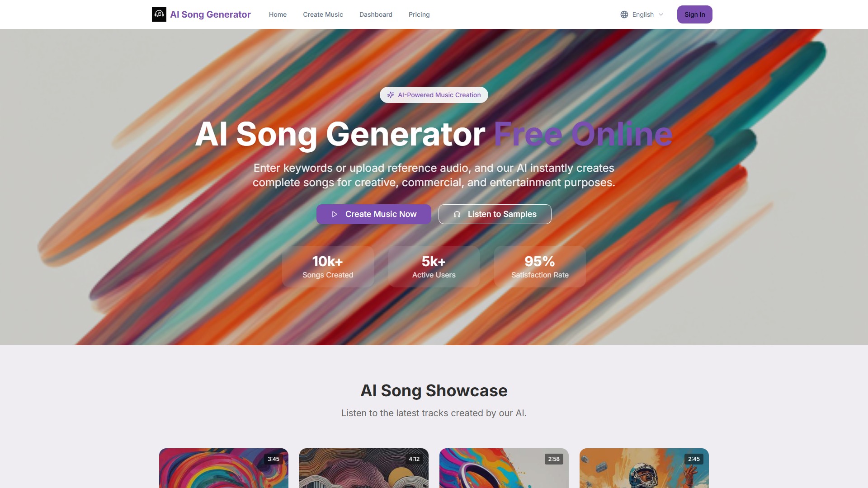Open the Home nav item
This screenshot has height=488, width=868.
[x=278, y=14]
